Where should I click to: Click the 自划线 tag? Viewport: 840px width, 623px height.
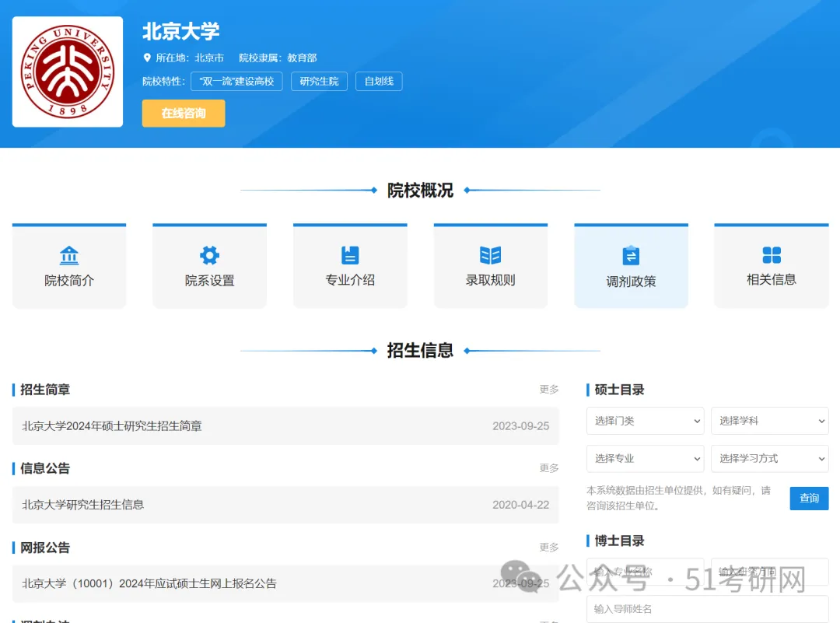(x=379, y=82)
